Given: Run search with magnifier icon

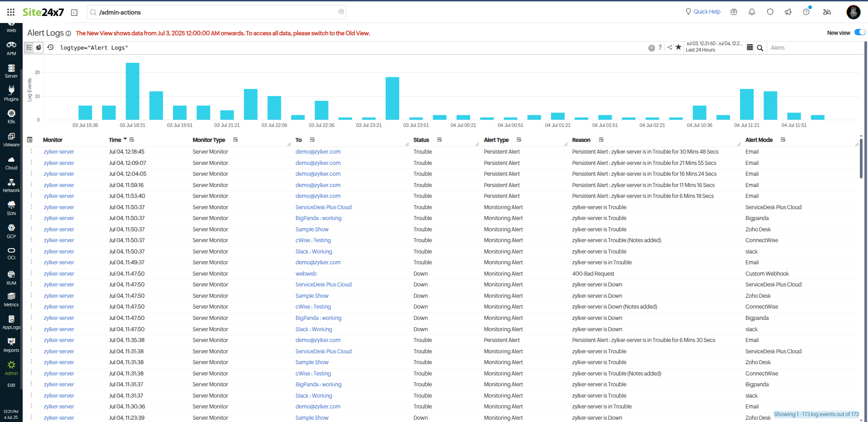Looking at the screenshot, I should [x=760, y=48].
